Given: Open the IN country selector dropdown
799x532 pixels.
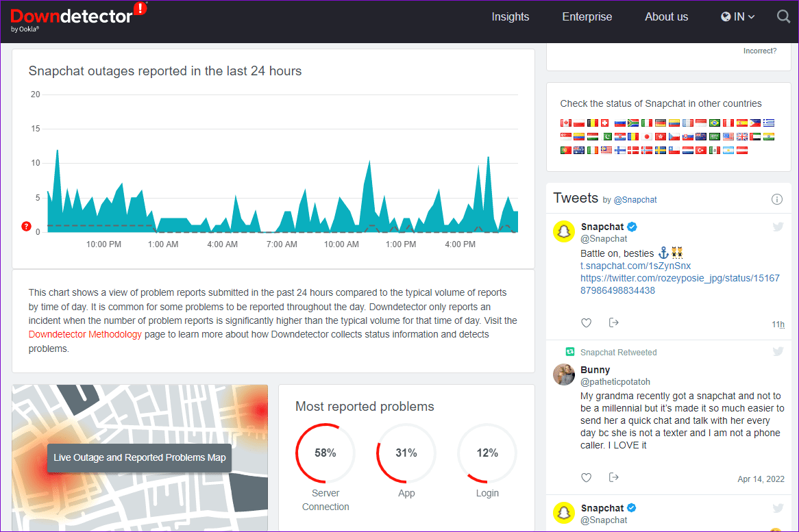Looking at the screenshot, I should 737,16.
